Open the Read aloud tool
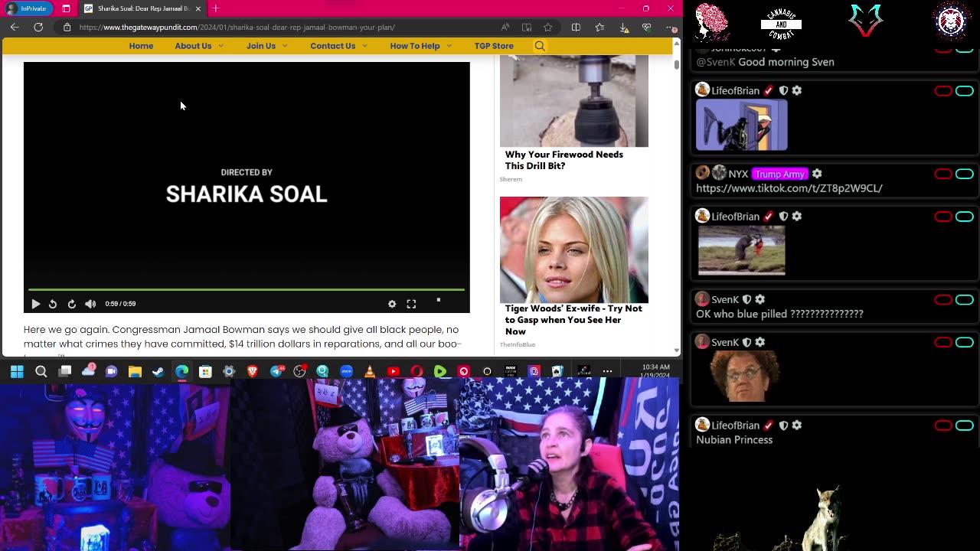The image size is (980, 551). 505,28
